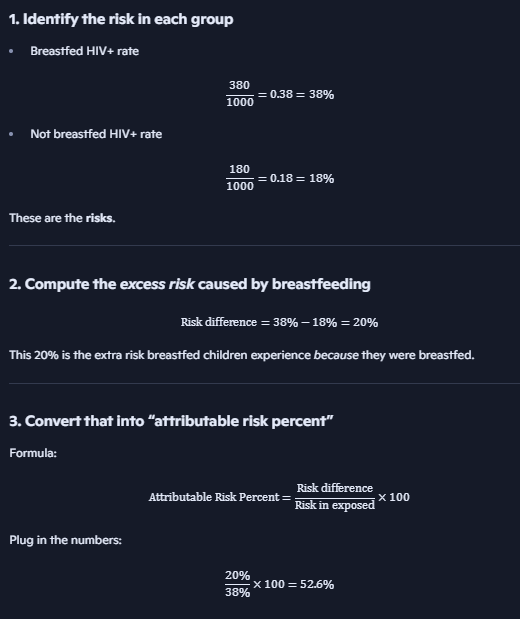Screen dimensions: 520x619
Task: Click the sentence beginning 'This 20% is the extra risk'
Action: pos(242,355)
